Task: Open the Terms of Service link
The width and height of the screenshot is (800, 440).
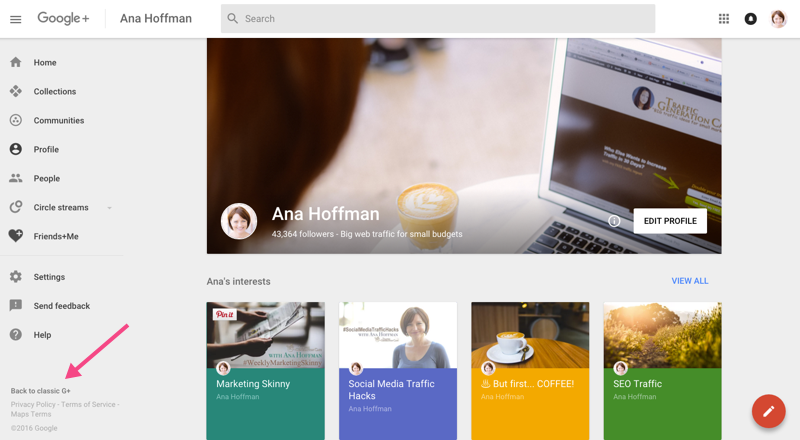Action: (x=88, y=404)
